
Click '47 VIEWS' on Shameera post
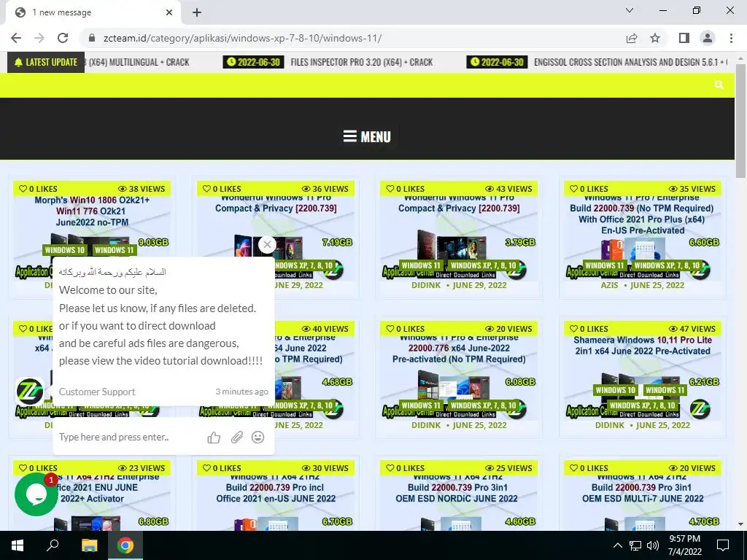point(692,329)
